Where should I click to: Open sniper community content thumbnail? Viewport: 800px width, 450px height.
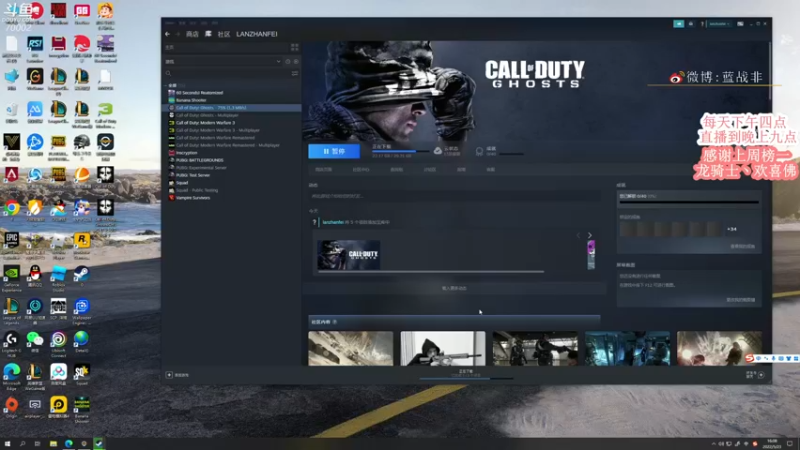click(x=443, y=348)
